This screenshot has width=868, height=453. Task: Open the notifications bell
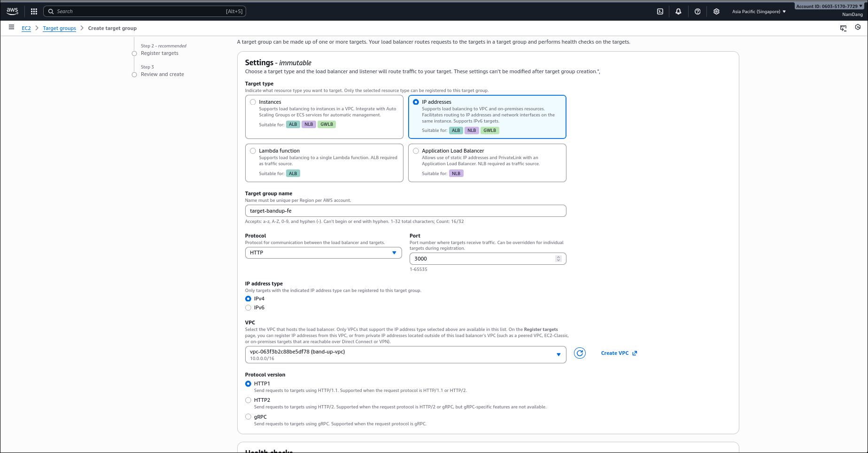pos(678,11)
